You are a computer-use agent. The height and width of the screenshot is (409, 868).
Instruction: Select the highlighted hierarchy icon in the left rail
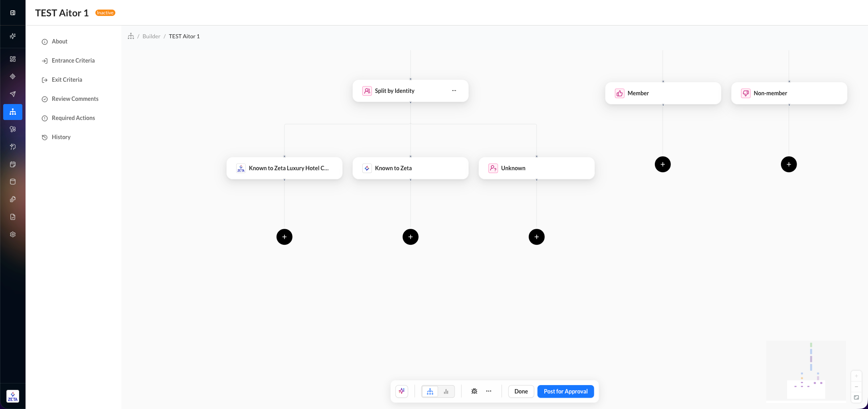pos(13,112)
